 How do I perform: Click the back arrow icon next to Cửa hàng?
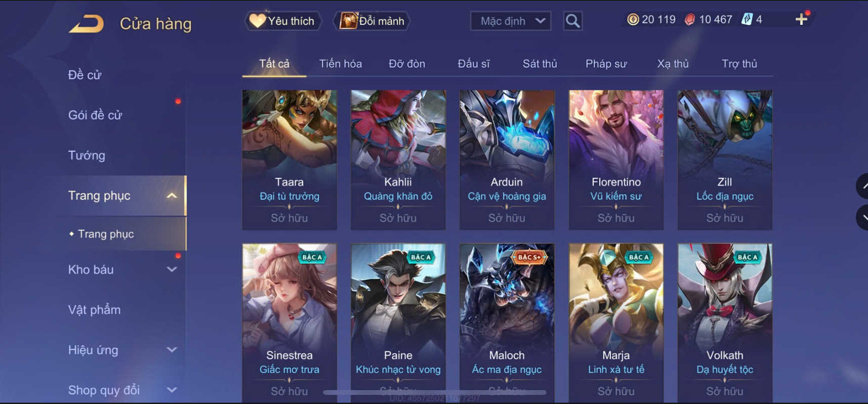[x=86, y=24]
